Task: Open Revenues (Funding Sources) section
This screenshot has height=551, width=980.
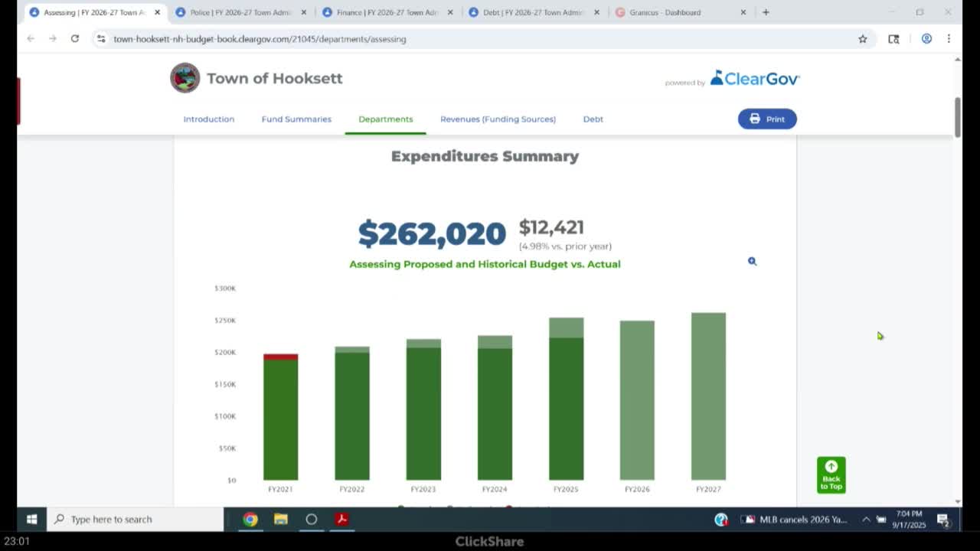Action: (498, 119)
